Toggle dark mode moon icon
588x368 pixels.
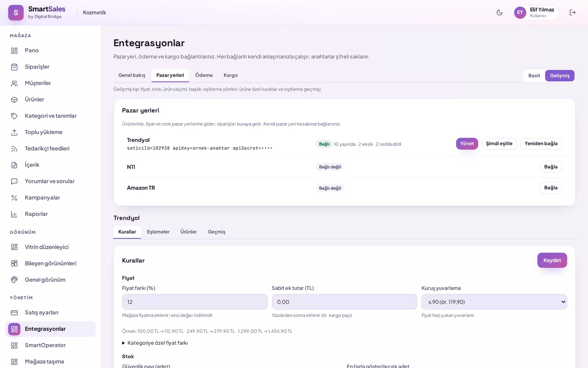[499, 13]
